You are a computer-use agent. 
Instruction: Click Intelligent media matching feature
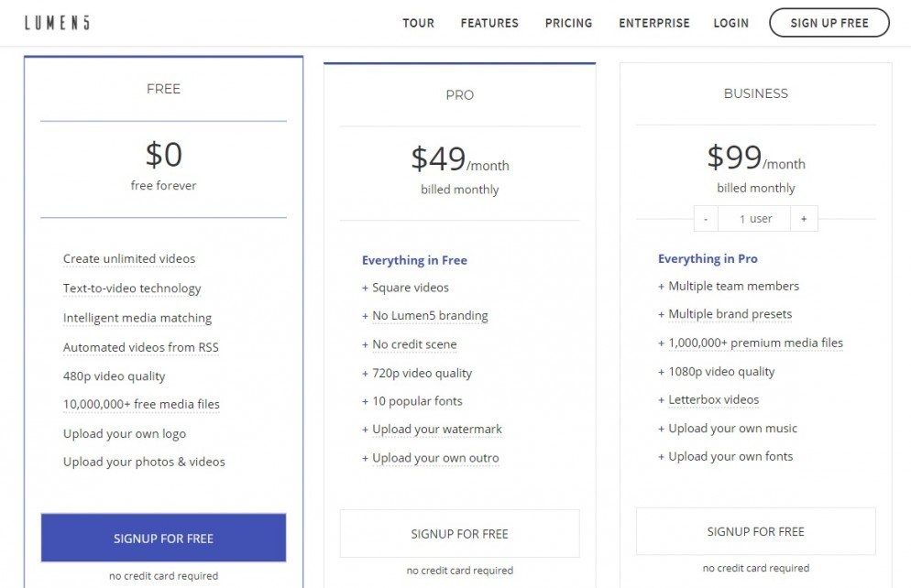(x=137, y=318)
